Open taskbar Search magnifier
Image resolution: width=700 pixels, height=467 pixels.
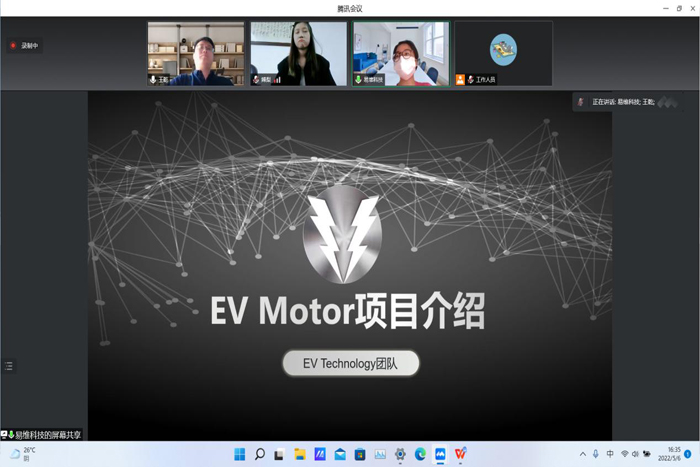pos(260,454)
